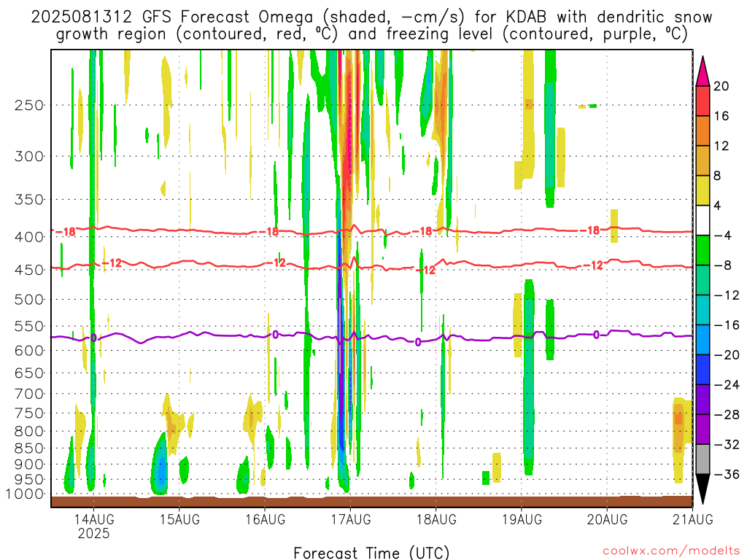Select the 20AUG date label
Viewport: 747px width, 560px height.
[607, 519]
